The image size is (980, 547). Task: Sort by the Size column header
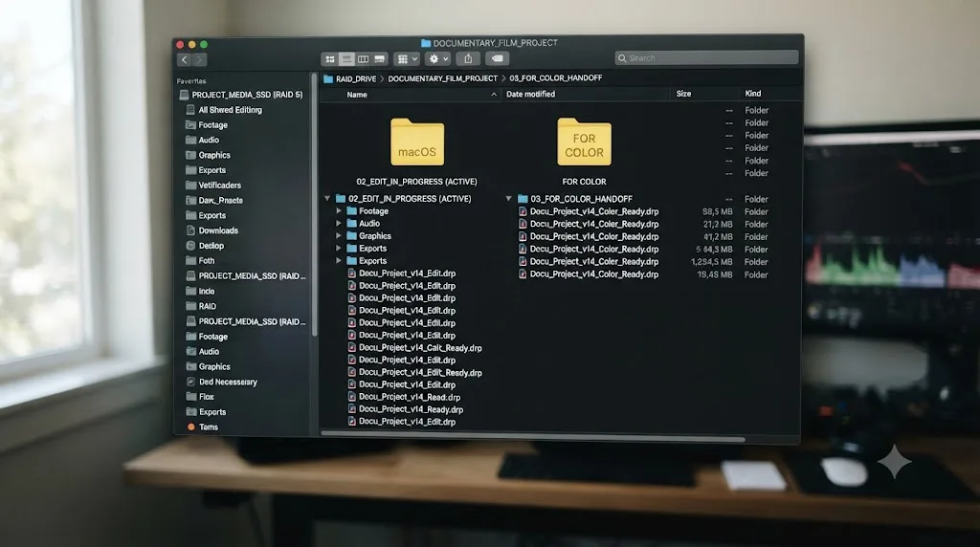[683, 94]
